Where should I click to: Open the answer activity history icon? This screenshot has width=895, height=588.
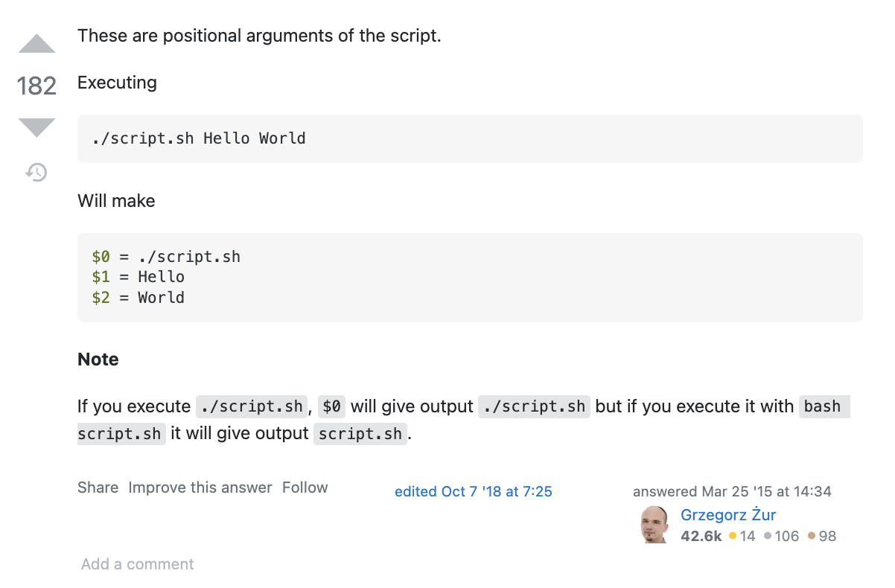(x=36, y=173)
